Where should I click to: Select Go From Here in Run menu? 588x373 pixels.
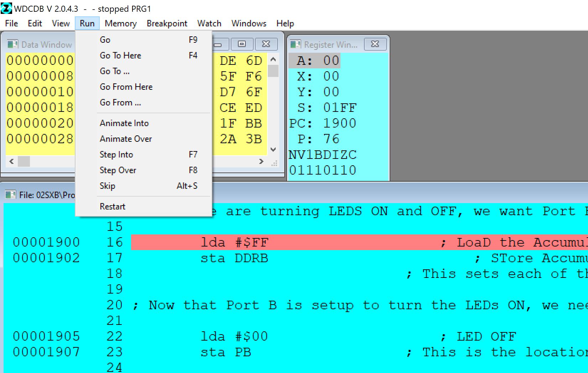144,87
